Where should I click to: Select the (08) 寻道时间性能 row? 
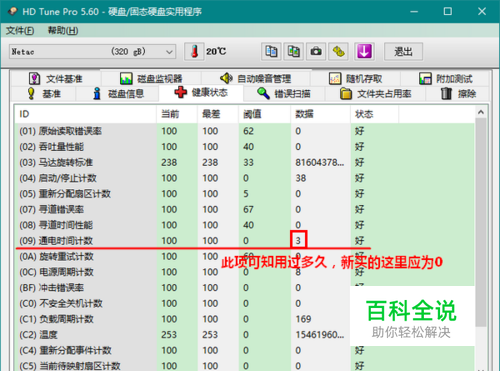point(245,225)
